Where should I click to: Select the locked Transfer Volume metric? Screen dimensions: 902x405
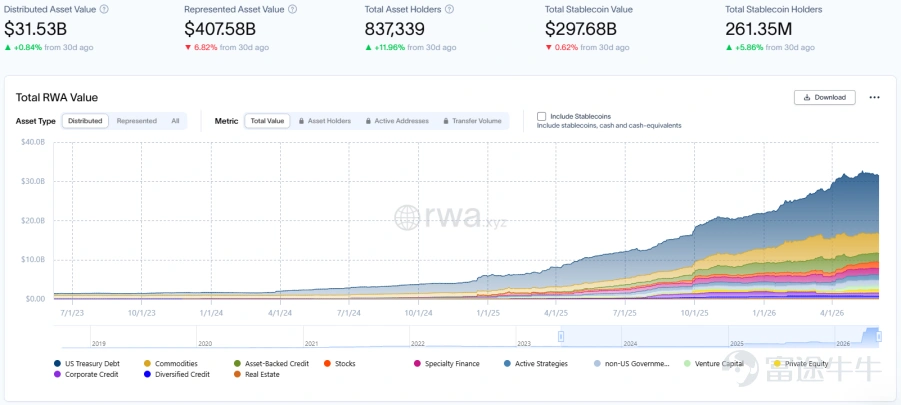coord(472,121)
